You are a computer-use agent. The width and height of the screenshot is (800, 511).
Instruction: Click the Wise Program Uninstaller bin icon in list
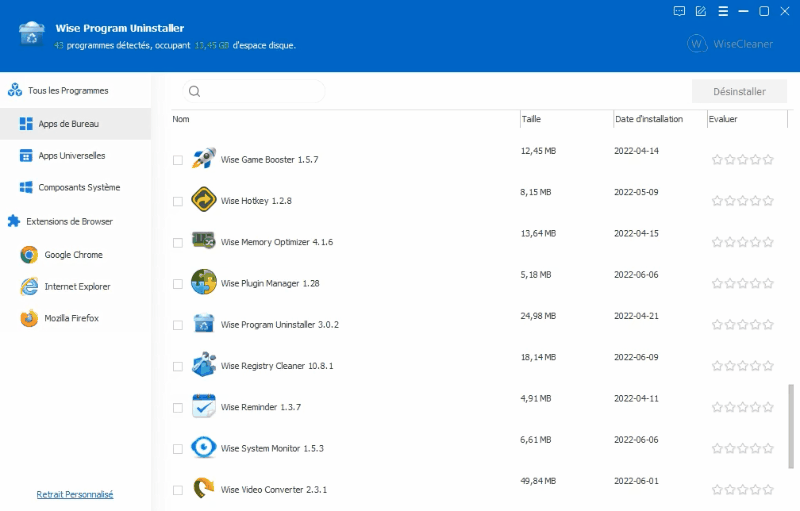click(204, 323)
